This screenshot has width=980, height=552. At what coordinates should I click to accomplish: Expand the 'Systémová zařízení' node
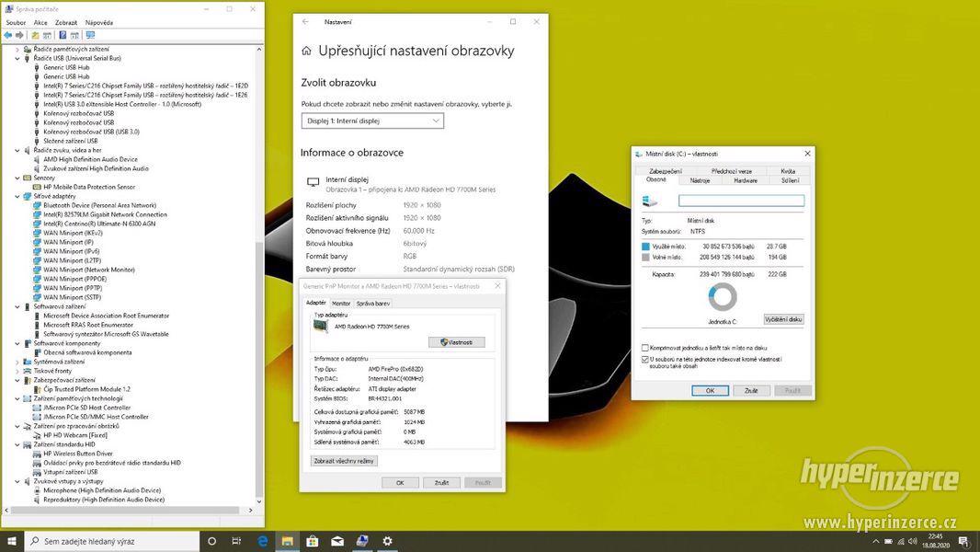(17, 362)
